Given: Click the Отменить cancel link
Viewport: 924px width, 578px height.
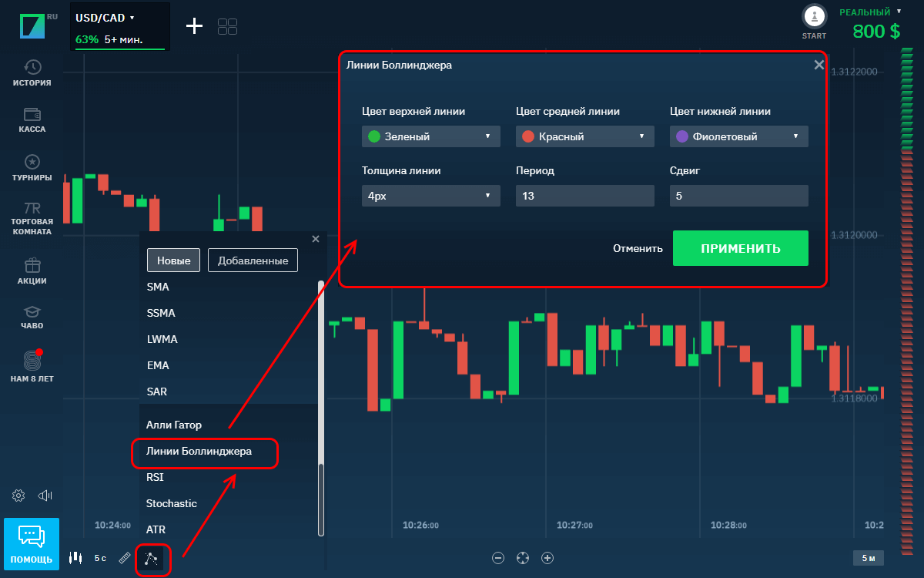Looking at the screenshot, I should [638, 248].
